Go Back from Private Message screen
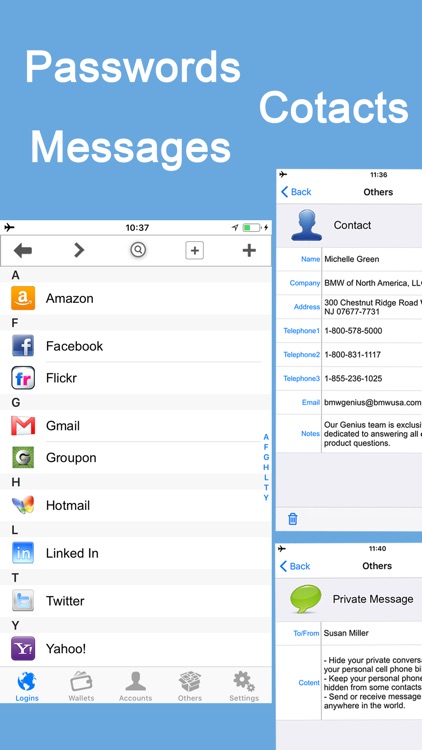This screenshot has width=422, height=750. pos(295,566)
